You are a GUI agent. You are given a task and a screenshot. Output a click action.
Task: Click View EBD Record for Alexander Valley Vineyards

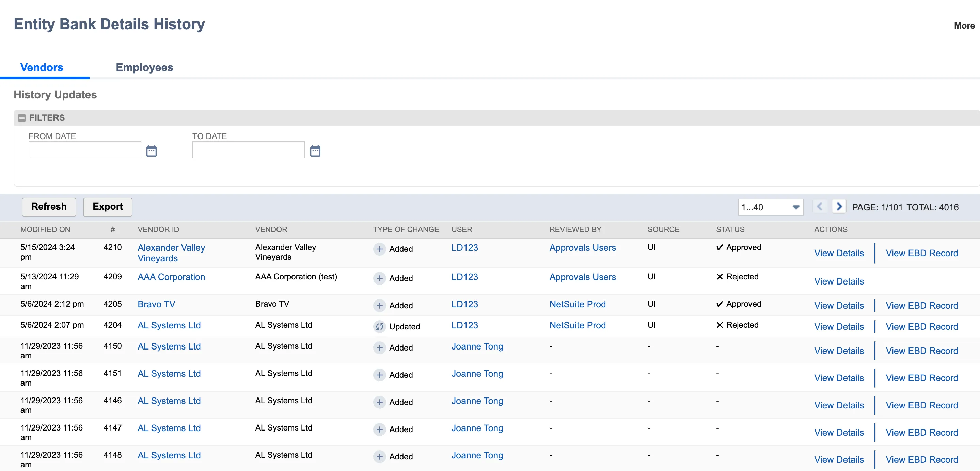(921, 253)
